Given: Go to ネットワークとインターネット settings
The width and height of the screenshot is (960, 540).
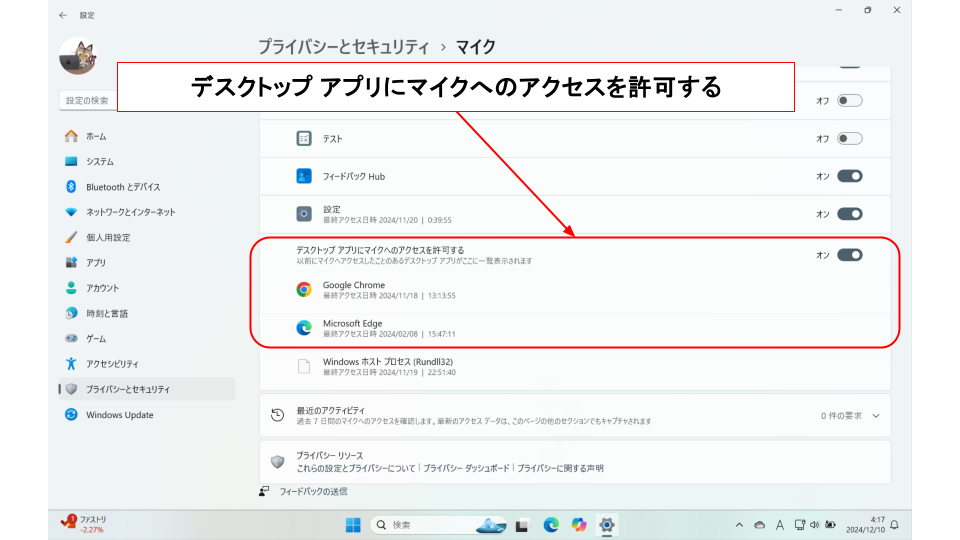Looking at the screenshot, I should coord(130,212).
